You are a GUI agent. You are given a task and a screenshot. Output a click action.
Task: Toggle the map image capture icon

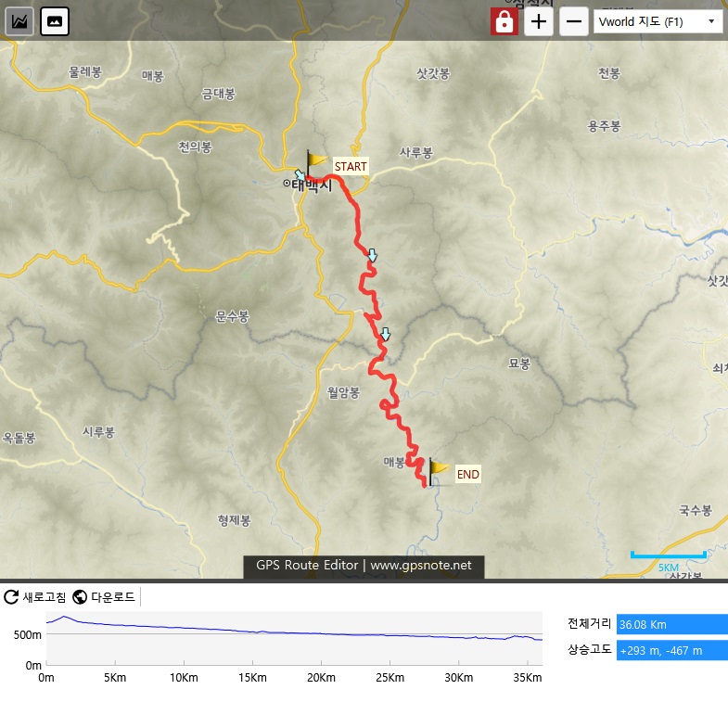[55, 21]
